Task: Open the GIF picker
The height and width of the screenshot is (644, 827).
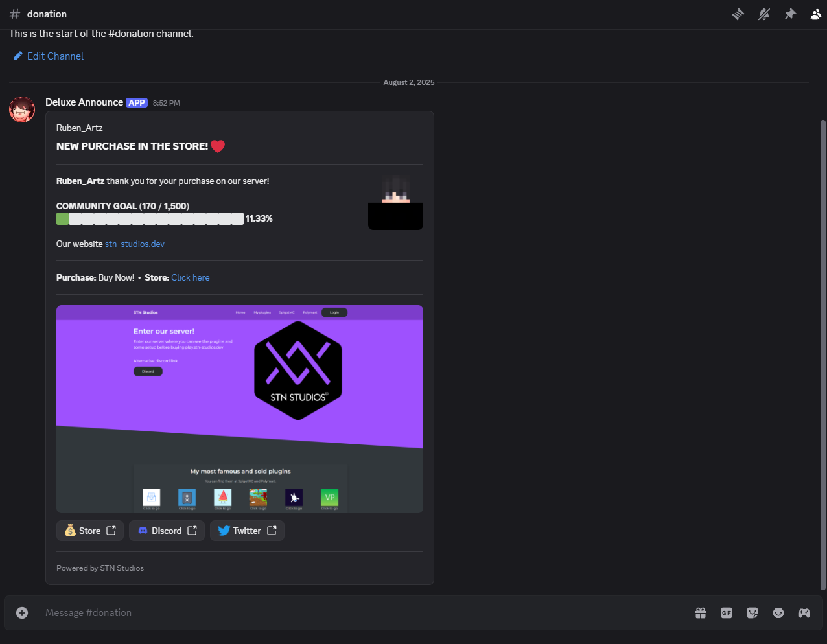Action: pos(727,613)
